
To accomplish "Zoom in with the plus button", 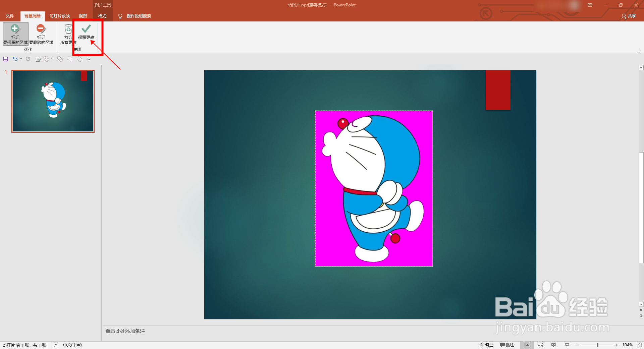I will (616, 345).
